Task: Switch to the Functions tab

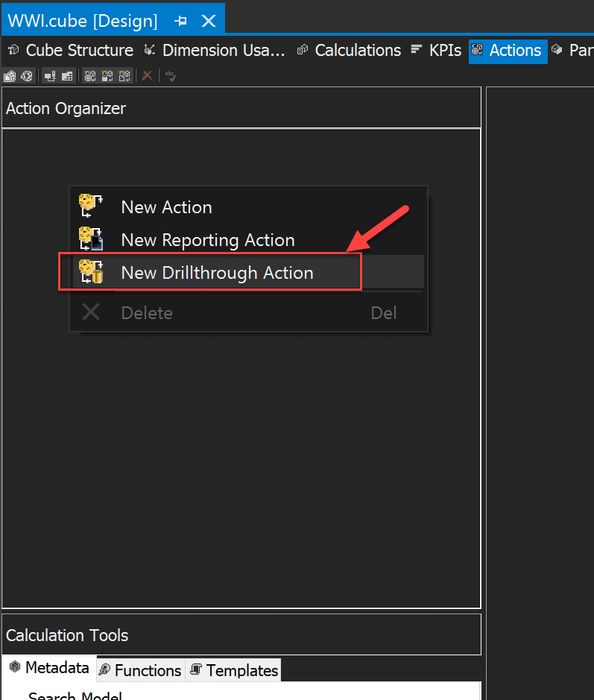Action: click(141, 670)
